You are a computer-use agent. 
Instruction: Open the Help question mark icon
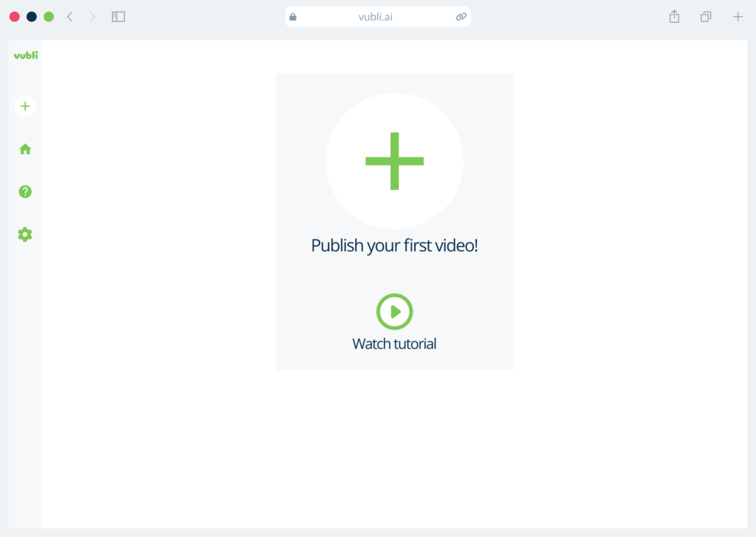(24, 191)
